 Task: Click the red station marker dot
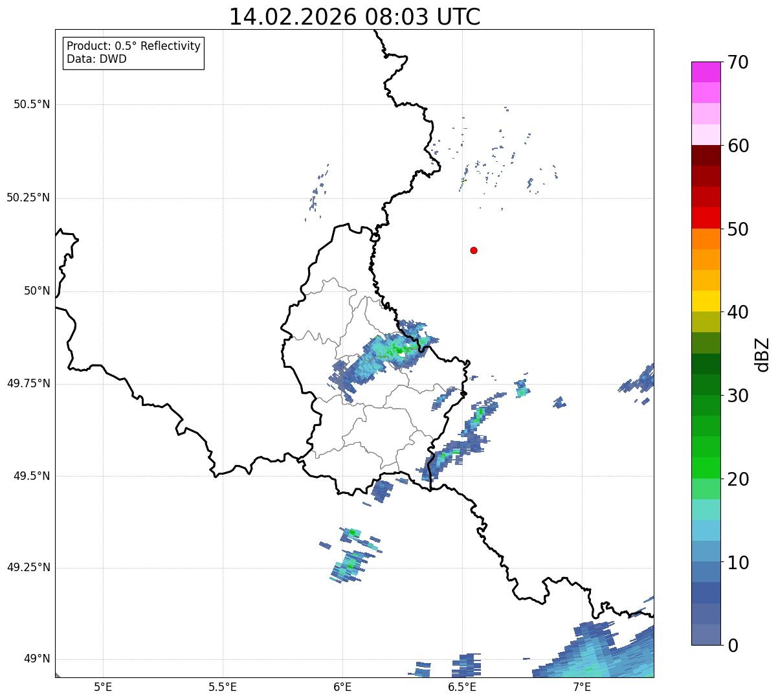coord(474,250)
